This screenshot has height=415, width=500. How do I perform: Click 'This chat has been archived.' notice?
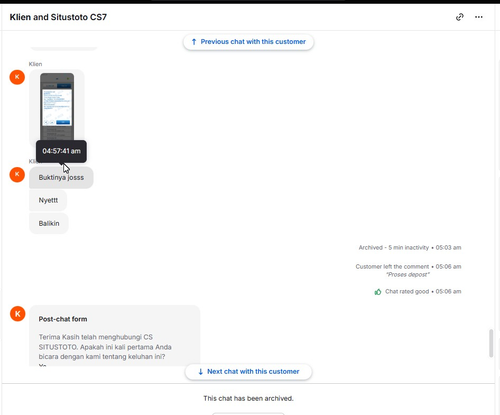(x=248, y=398)
